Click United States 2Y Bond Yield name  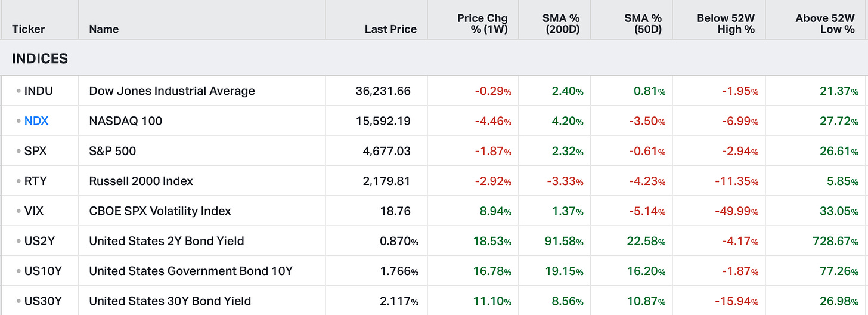[167, 241]
